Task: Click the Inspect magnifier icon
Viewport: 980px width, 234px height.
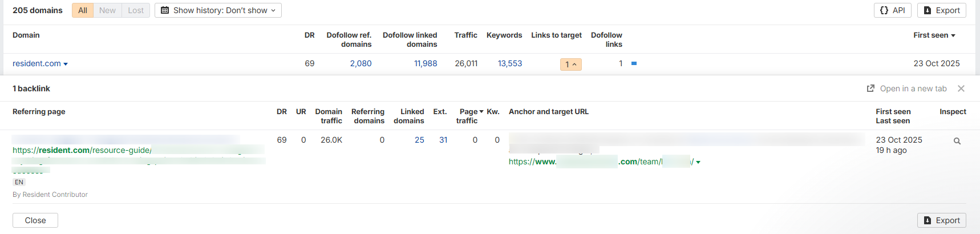Action: tap(957, 141)
